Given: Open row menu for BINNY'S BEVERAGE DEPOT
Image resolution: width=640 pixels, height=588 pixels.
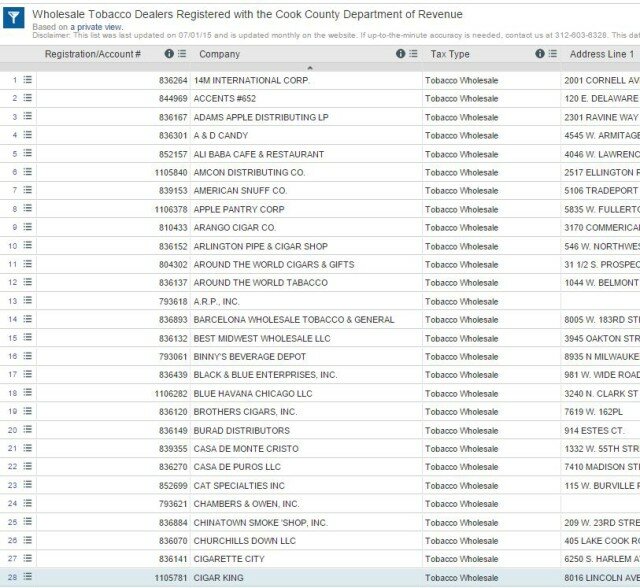Looking at the screenshot, I should click(x=27, y=356).
